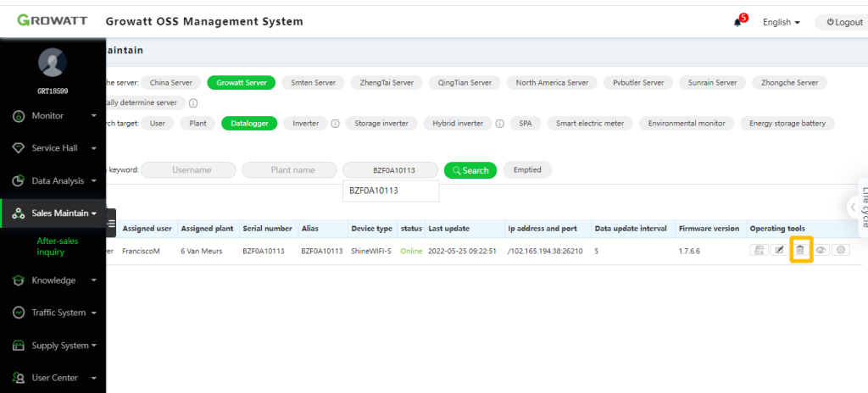Click the serial field containing BZF0A10113
This screenshot has width=868, height=393.
click(390, 170)
